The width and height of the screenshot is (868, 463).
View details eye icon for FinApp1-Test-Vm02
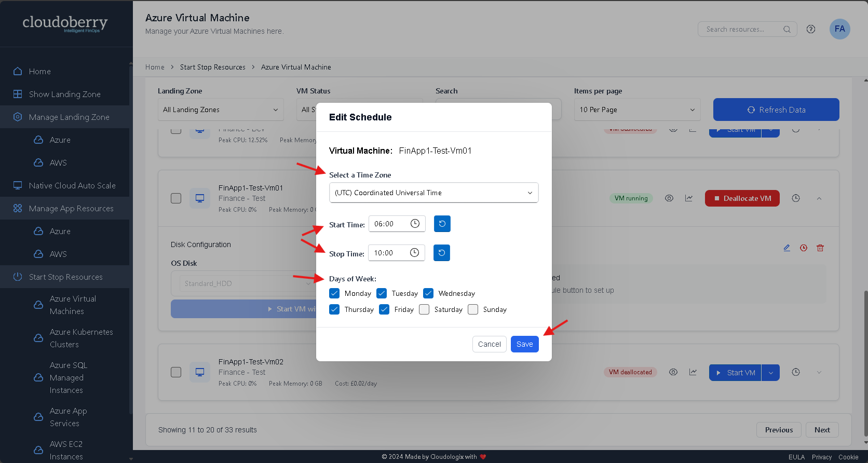click(673, 372)
